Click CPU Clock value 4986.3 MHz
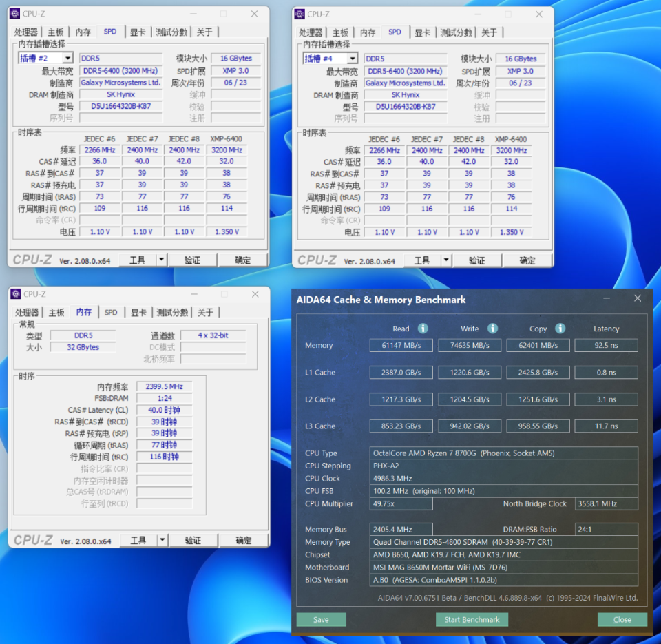 click(x=504, y=478)
